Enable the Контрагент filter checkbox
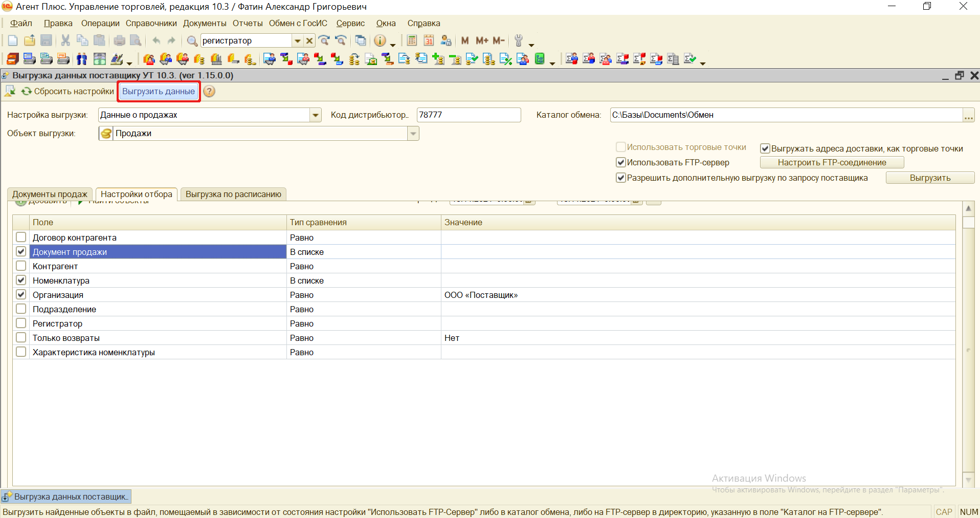 pyautogui.click(x=21, y=266)
